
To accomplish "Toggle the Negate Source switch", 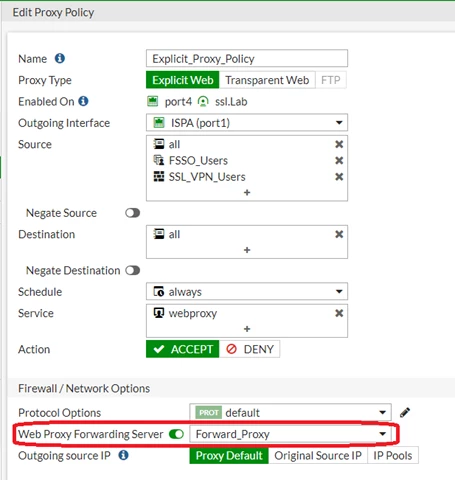I will coord(133,213).
